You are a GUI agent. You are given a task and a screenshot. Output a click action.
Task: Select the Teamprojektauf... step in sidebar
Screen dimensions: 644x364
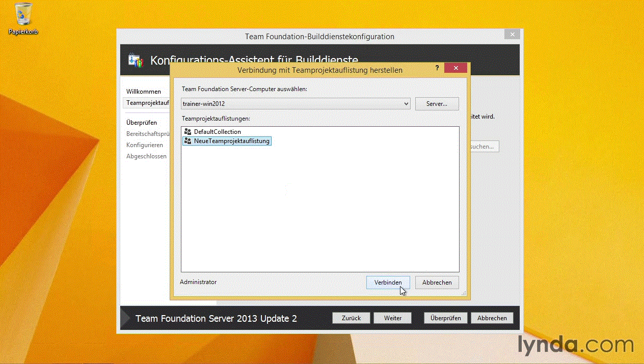(147, 103)
